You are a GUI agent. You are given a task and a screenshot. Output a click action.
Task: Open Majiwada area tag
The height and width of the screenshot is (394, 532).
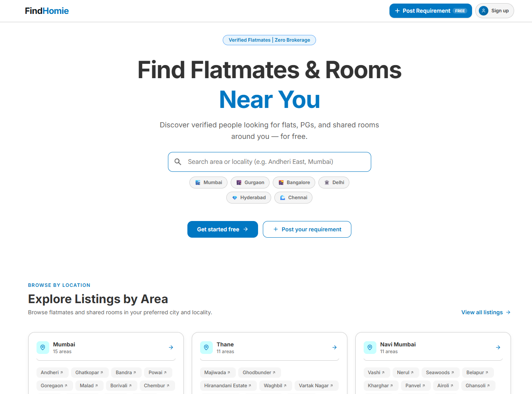coord(218,373)
